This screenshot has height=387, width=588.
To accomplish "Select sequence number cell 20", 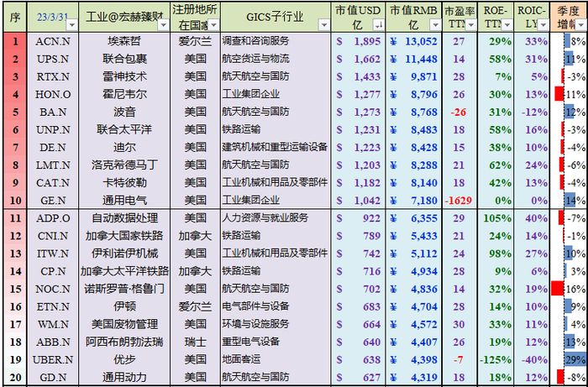I will point(15,377).
